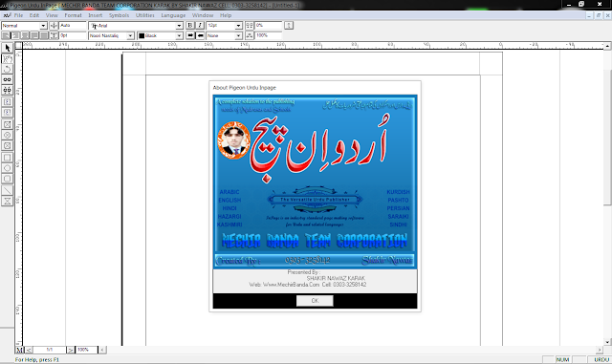Select the Unlink text boxes tool
The image size is (612, 364).
point(7,90)
